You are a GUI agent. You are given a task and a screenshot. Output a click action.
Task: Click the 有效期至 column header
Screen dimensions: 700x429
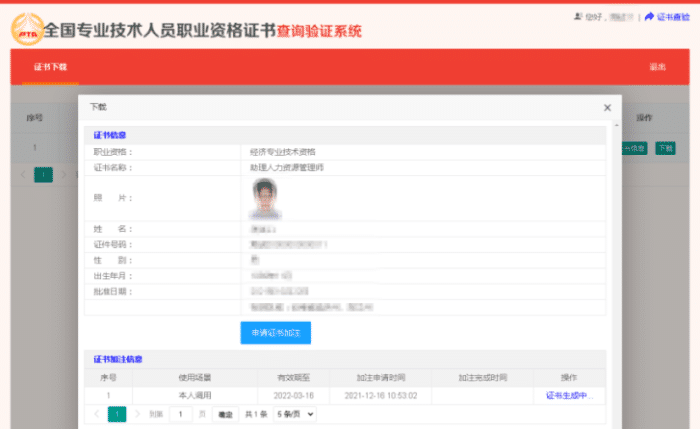pyautogui.click(x=293, y=378)
